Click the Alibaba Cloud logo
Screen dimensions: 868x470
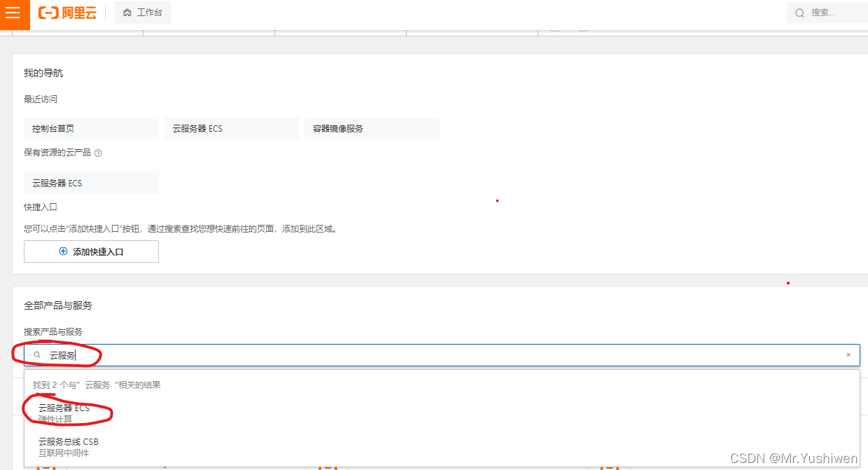(66, 13)
